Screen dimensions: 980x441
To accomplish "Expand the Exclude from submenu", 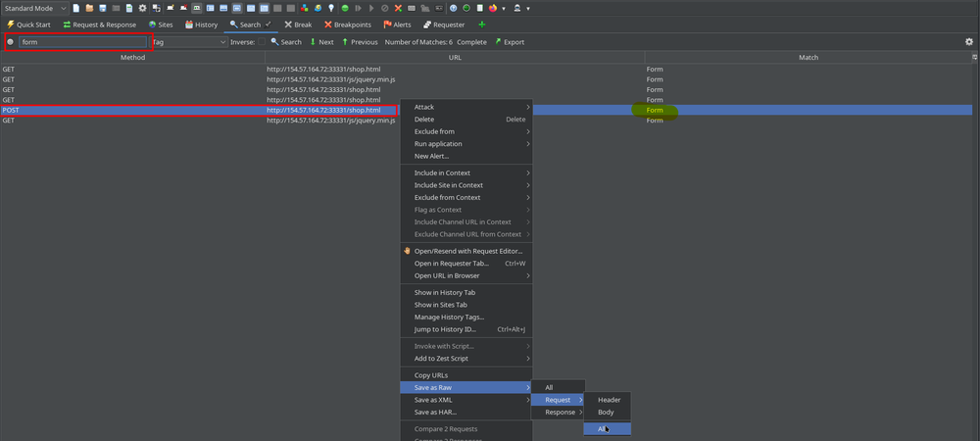I will [x=465, y=131].
